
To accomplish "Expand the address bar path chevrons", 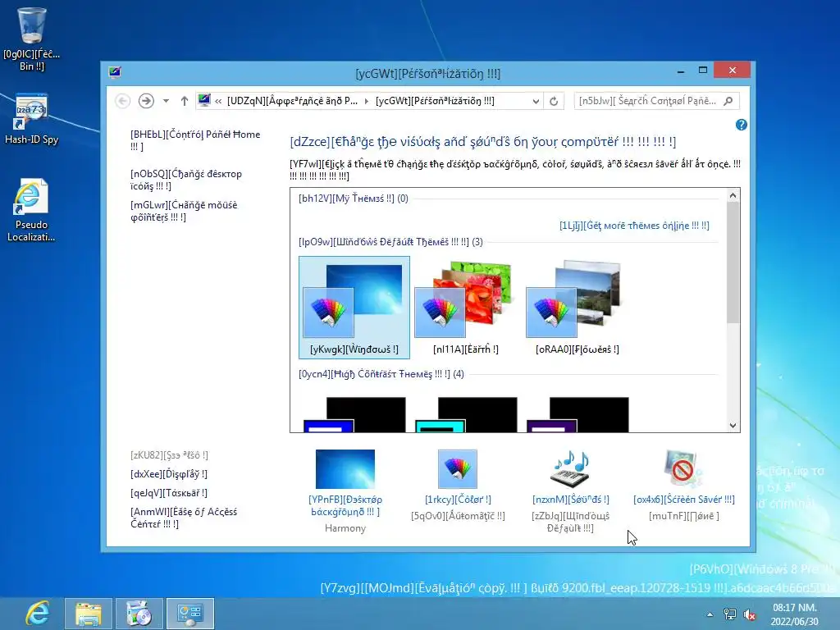I will 218,101.
